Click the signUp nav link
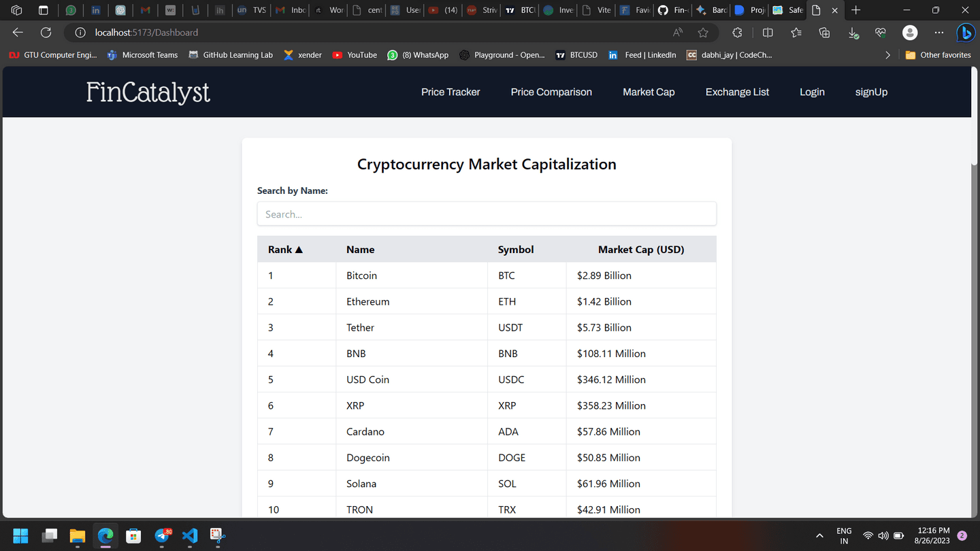Viewport: 980px width, 551px height. [871, 92]
